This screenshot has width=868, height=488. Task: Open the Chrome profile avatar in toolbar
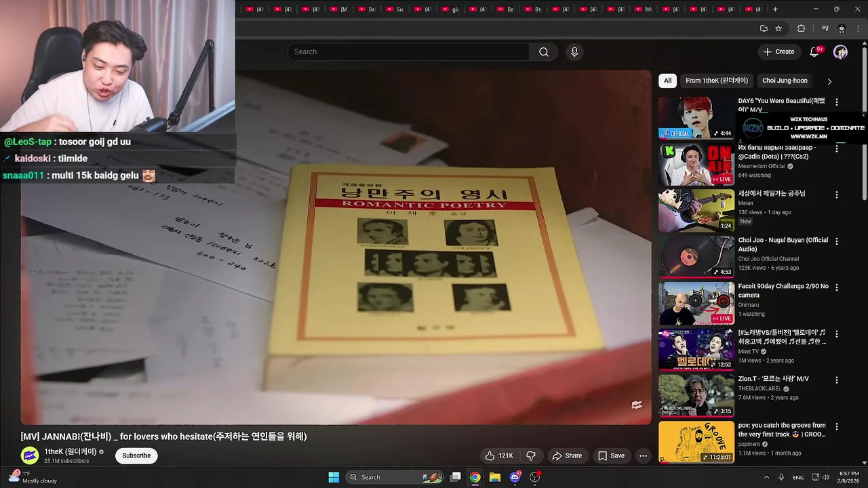coord(842,28)
